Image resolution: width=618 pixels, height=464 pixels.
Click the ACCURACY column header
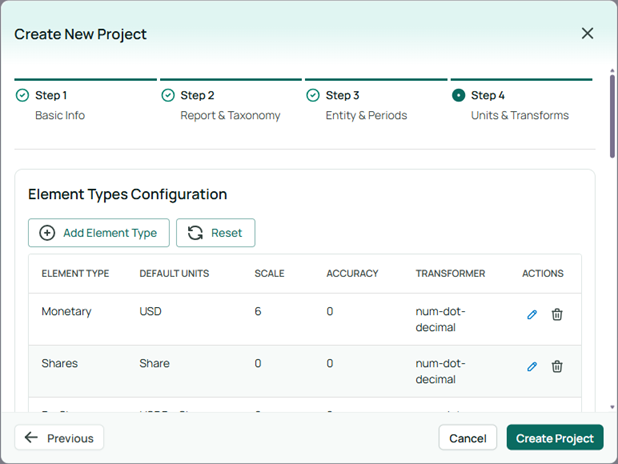point(352,274)
